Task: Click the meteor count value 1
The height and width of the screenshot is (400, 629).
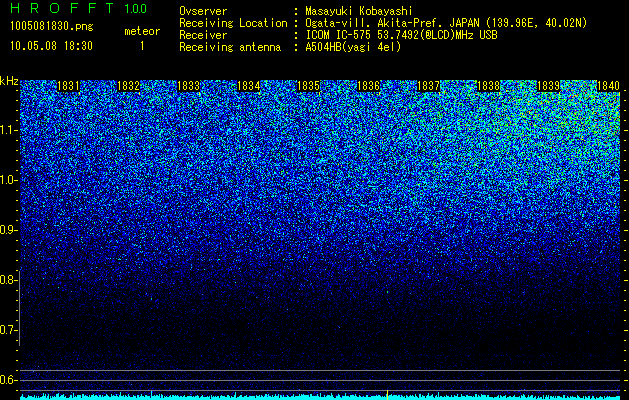Action: pyautogui.click(x=142, y=46)
